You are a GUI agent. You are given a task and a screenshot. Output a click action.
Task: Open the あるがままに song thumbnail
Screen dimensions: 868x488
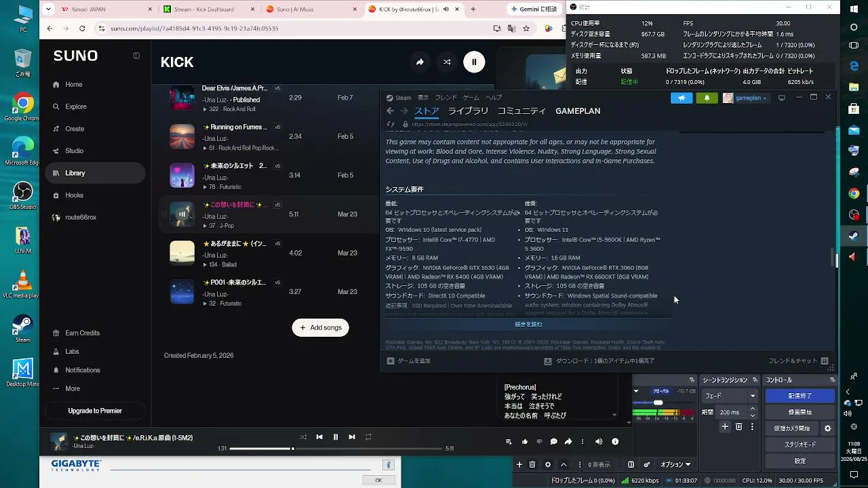point(182,253)
